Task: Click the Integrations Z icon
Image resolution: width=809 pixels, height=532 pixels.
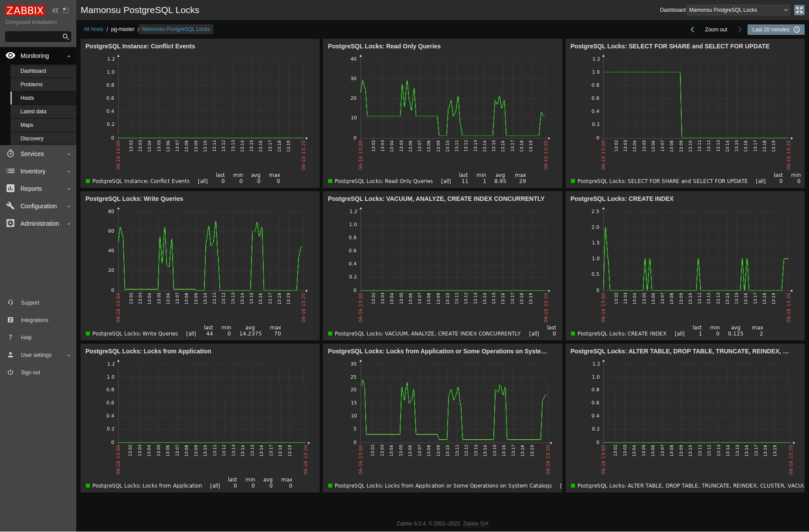Action: (10, 320)
